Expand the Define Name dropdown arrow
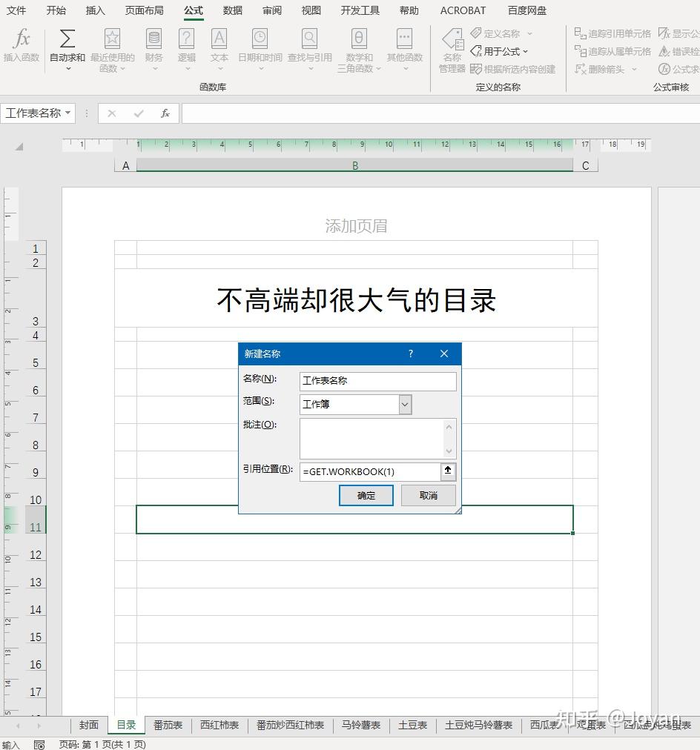Viewport: 700px width, 750px height. 529,33
